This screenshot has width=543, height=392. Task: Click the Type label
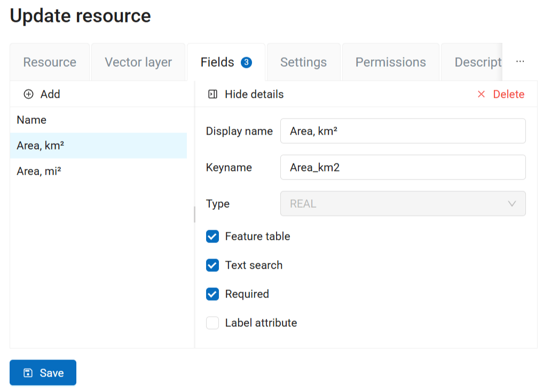tap(218, 204)
